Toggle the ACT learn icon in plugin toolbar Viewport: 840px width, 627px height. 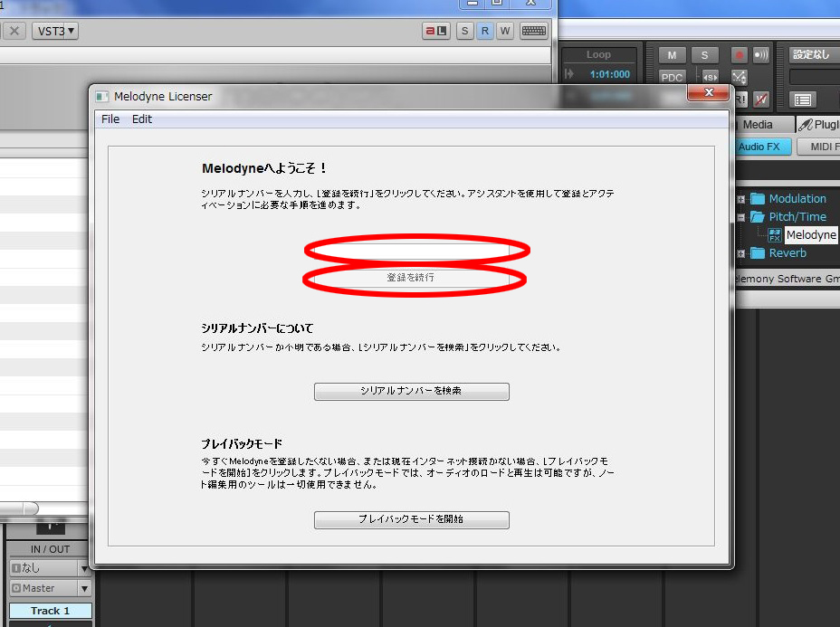(436, 31)
